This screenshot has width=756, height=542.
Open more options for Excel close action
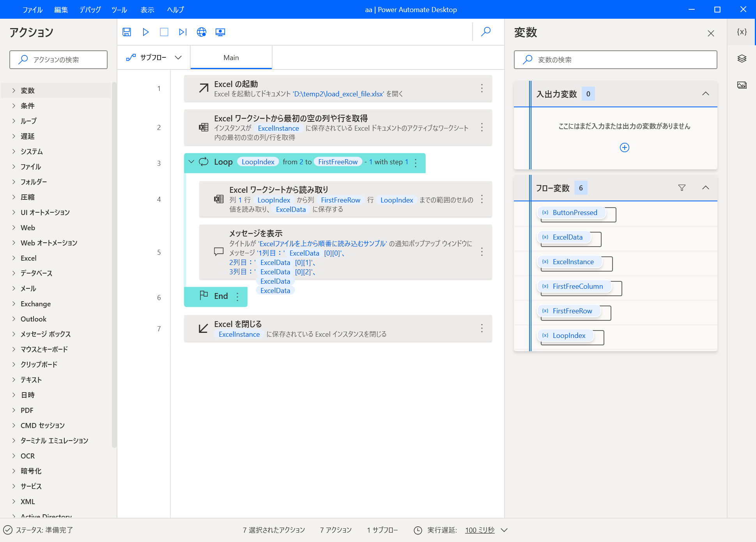[482, 329]
